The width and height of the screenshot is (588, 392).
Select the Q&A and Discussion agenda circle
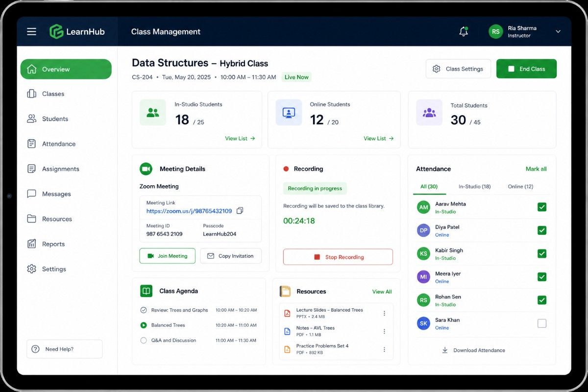(144, 340)
